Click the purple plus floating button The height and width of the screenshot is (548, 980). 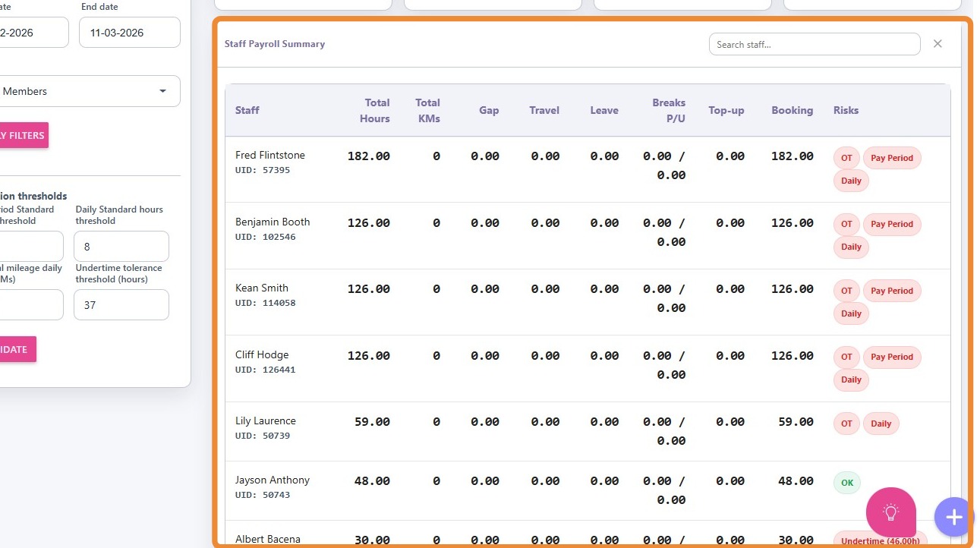(953, 517)
